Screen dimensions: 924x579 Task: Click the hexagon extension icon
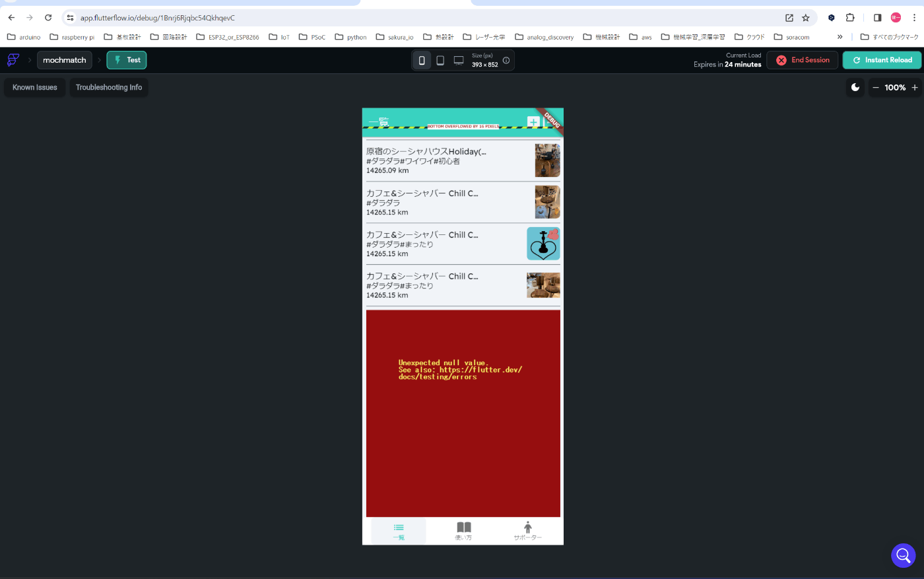832,18
